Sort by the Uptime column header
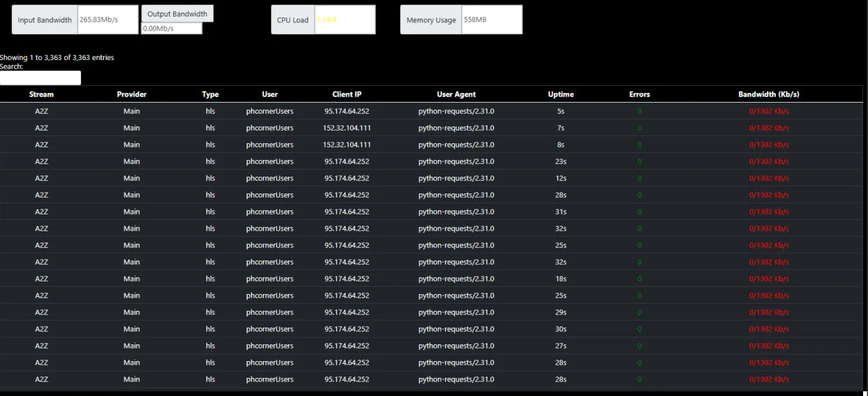This screenshot has width=868, height=396. click(x=561, y=94)
